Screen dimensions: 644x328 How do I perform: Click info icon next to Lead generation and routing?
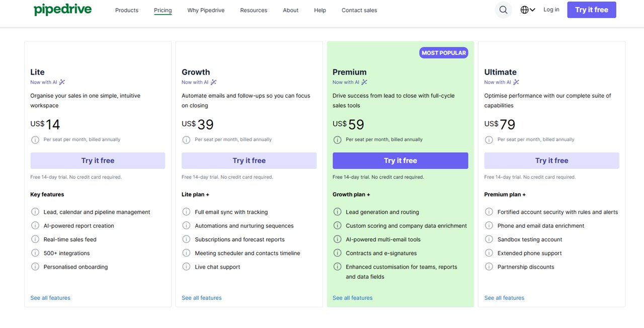[338, 212]
